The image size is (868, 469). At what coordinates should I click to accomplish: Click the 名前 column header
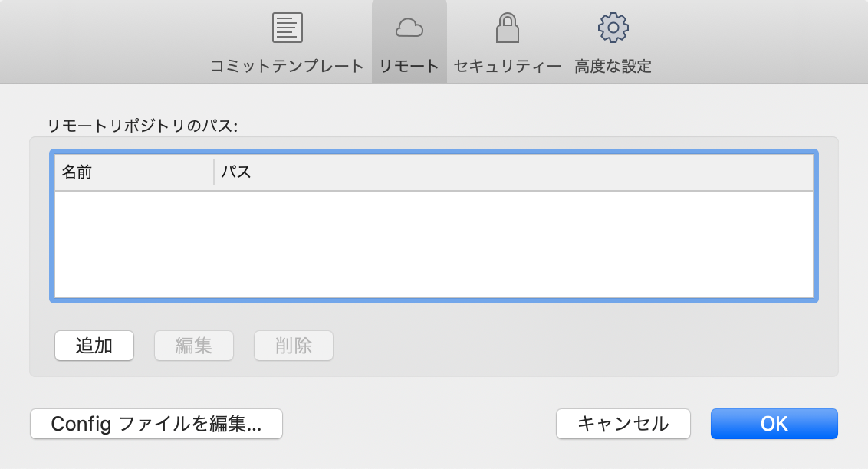tap(134, 172)
